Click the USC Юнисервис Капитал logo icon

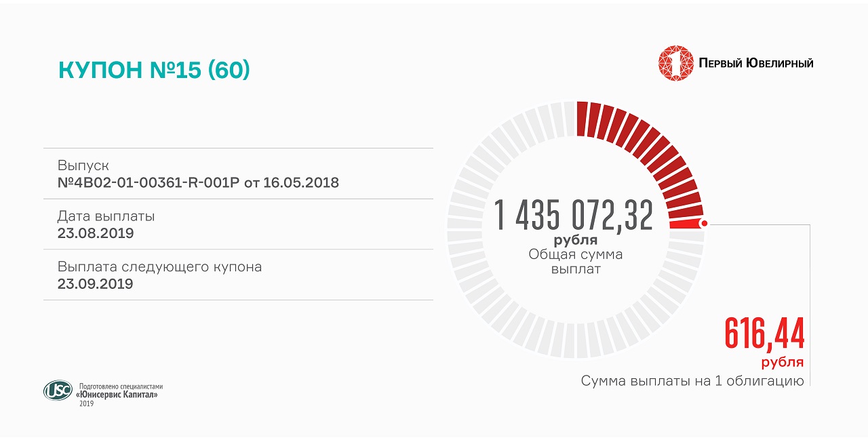tap(58, 390)
